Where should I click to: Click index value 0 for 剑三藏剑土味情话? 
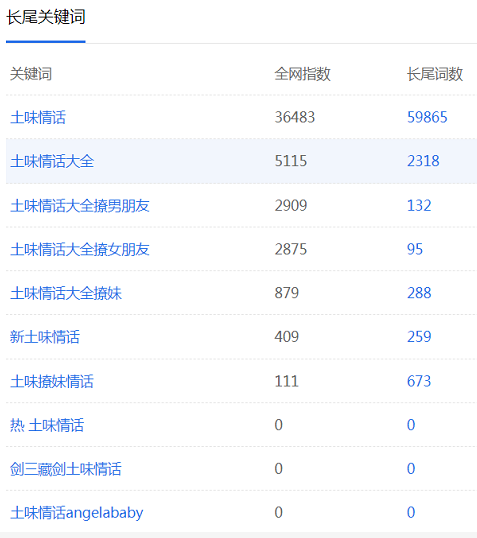279,469
